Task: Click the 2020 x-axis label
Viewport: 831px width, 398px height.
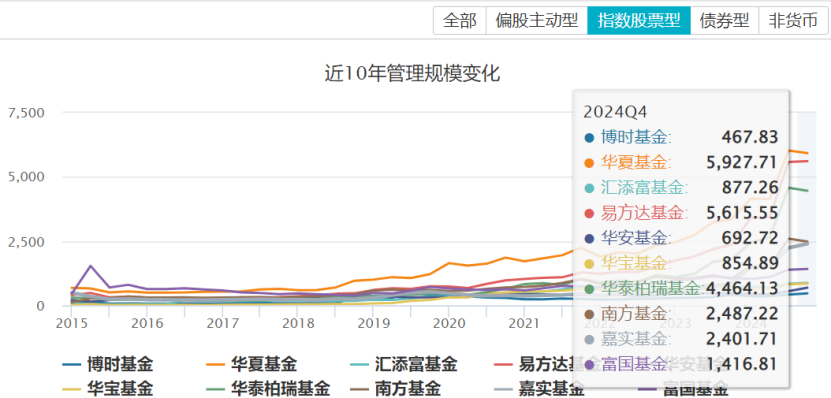Action: [x=448, y=323]
